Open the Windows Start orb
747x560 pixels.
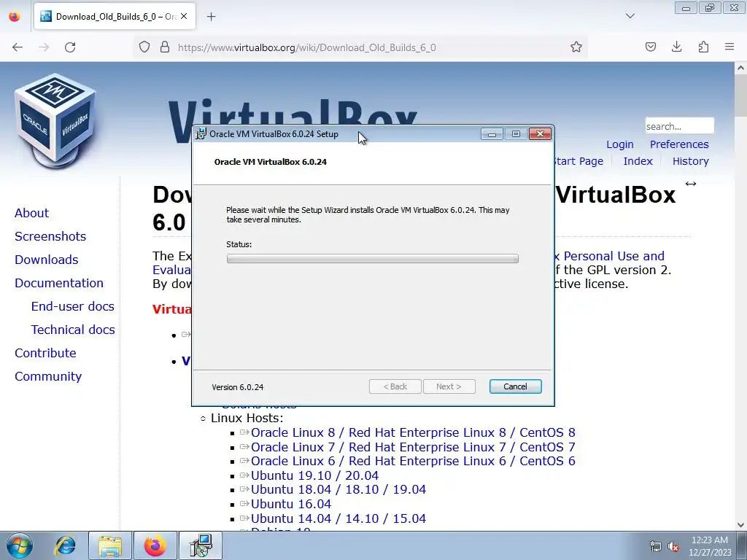pos(20,545)
